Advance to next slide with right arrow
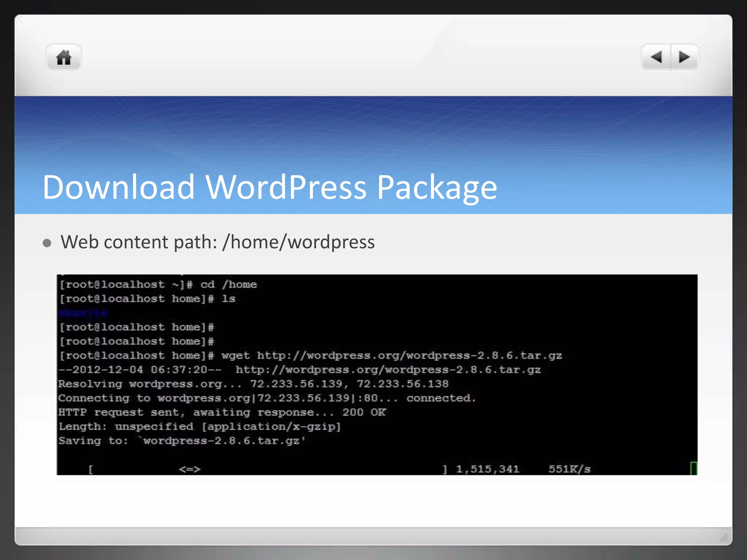 [685, 57]
